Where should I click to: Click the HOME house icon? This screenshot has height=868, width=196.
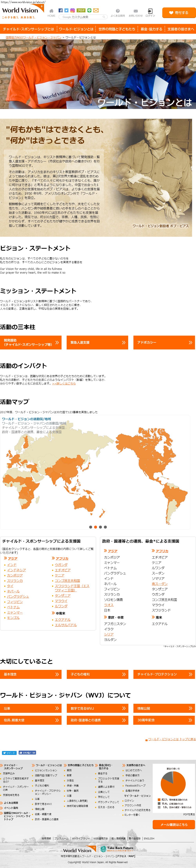[51, 11]
